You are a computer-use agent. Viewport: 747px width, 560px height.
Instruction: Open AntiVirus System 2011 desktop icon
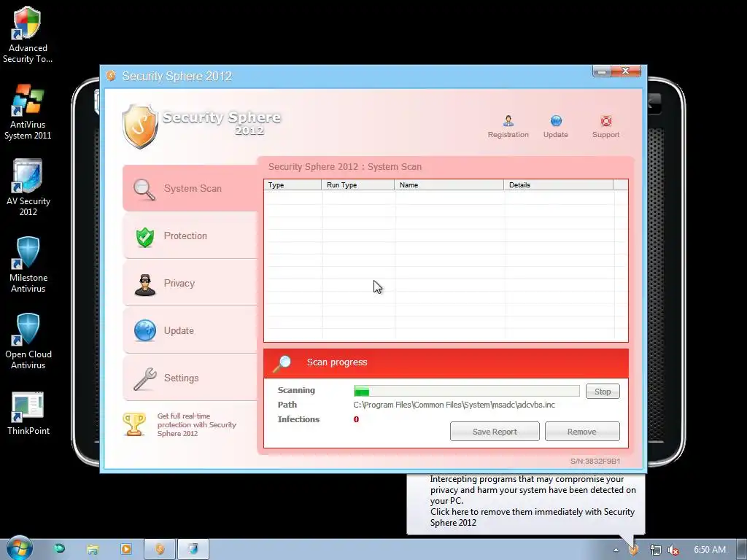[28, 112]
